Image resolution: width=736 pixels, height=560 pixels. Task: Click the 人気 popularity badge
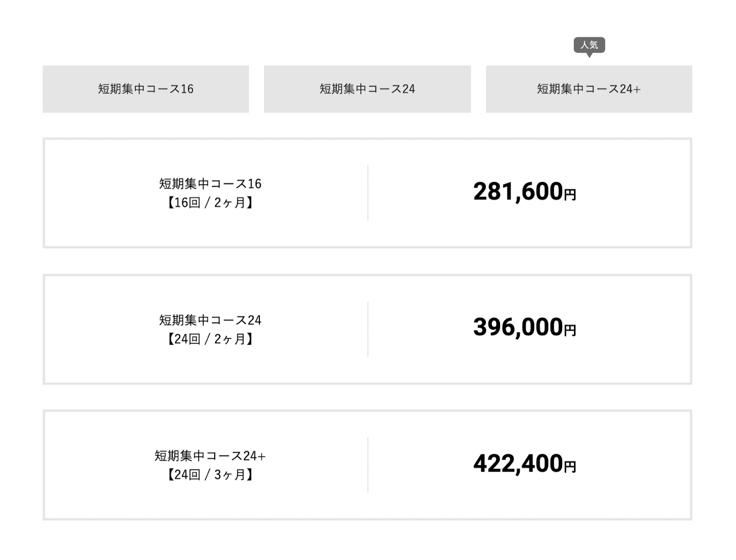coord(589,45)
